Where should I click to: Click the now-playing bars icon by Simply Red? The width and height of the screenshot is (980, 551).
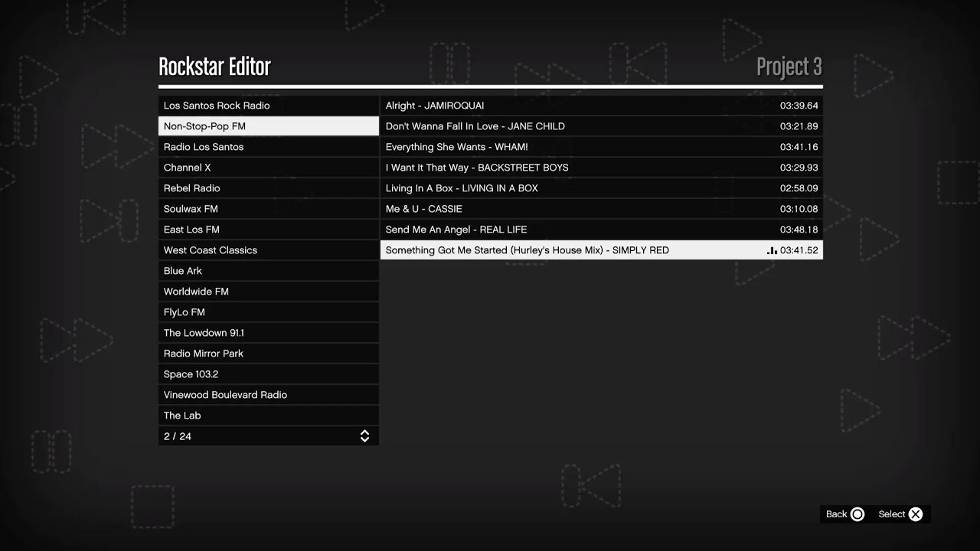772,250
